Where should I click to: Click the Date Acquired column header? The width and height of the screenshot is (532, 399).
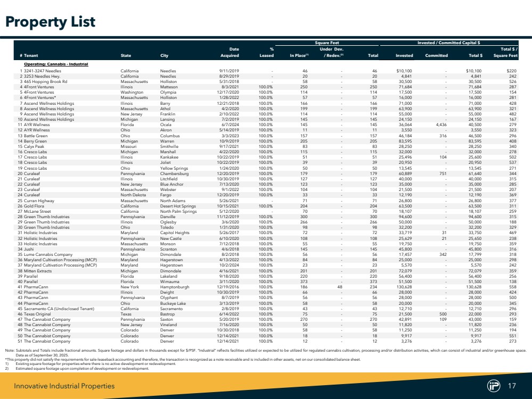[x=230, y=53]
